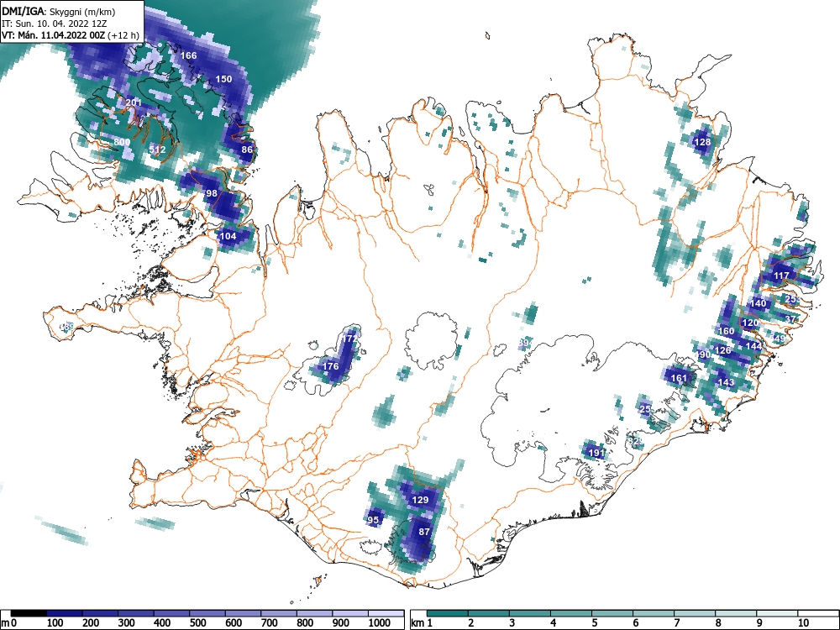Click the map value 98
Viewport: 840px width, 630px height.
pyautogui.click(x=212, y=193)
